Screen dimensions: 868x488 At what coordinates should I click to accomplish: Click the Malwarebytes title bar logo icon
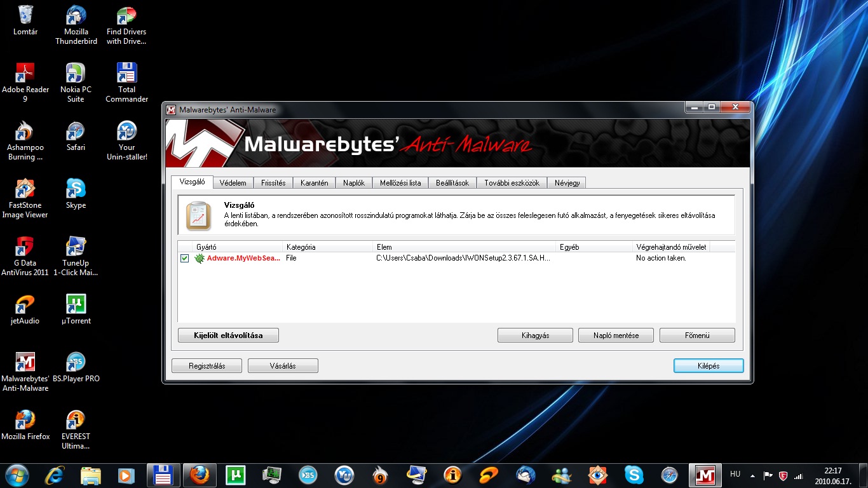point(170,110)
